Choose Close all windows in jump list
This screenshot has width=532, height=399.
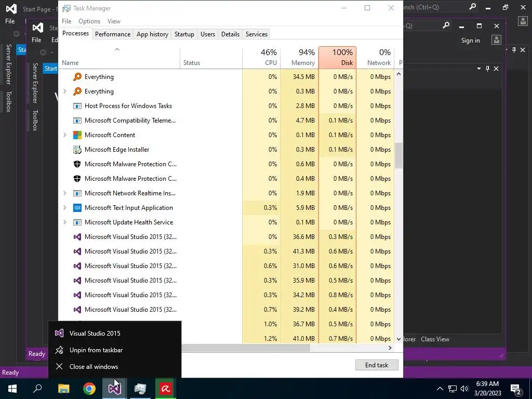[115, 366]
